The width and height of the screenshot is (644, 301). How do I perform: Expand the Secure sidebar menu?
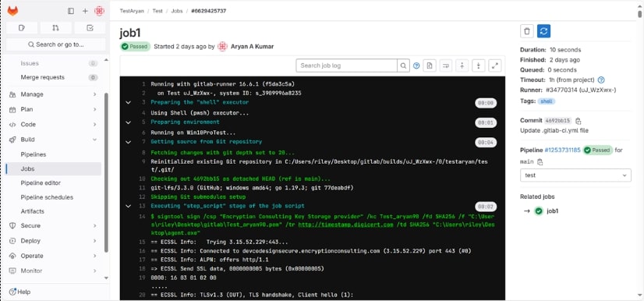[54, 226]
